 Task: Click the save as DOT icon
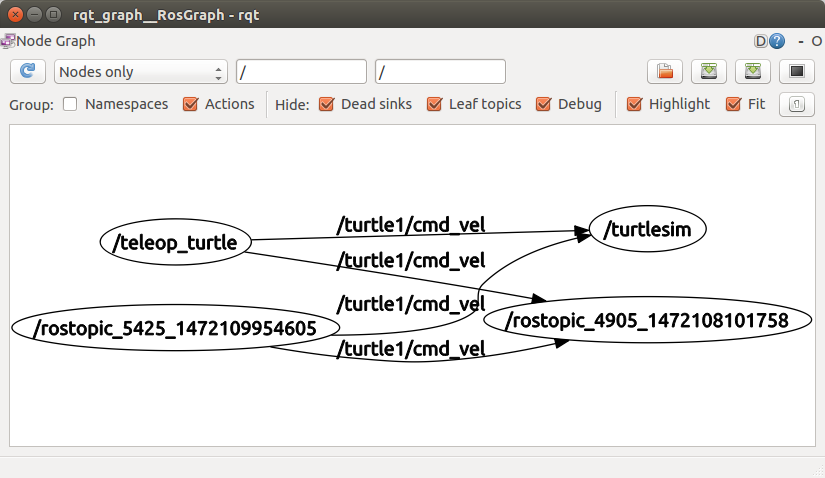point(709,72)
